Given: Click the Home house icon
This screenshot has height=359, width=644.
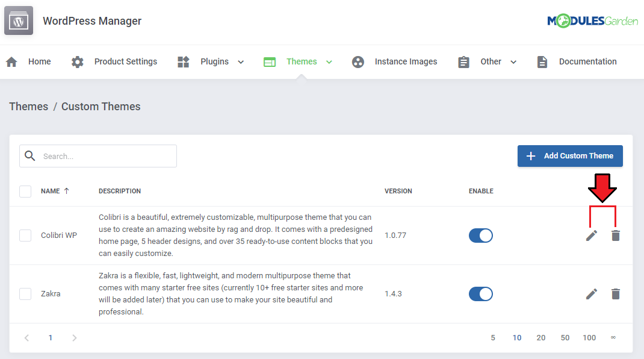Looking at the screenshot, I should [x=11, y=62].
